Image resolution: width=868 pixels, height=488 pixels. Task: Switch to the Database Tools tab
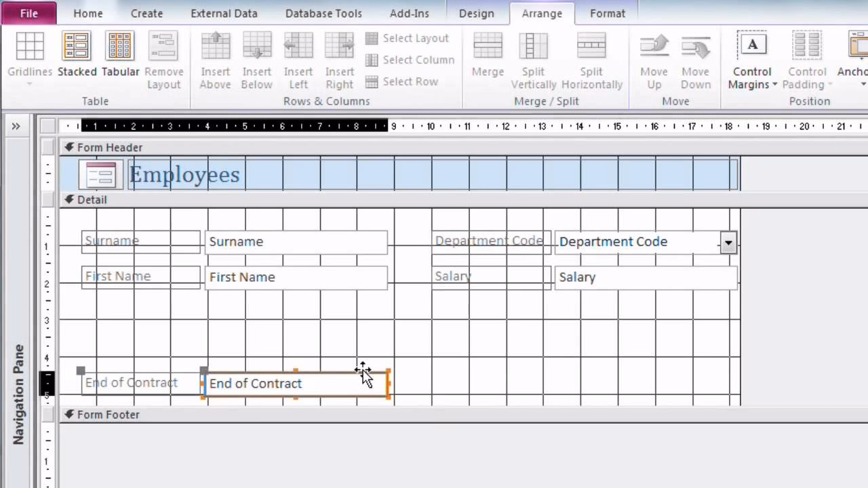(x=323, y=13)
